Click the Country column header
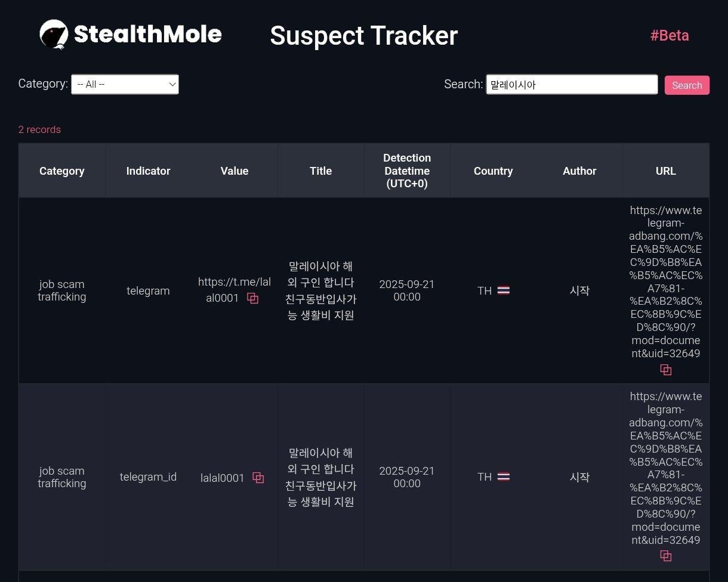The width and height of the screenshot is (728, 582). [x=493, y=171]
